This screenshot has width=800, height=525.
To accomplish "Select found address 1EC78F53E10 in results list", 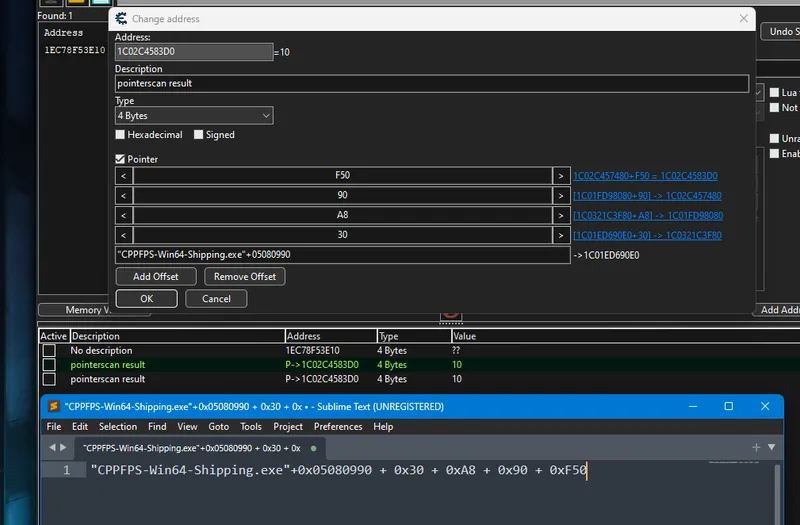I will 74,50.
